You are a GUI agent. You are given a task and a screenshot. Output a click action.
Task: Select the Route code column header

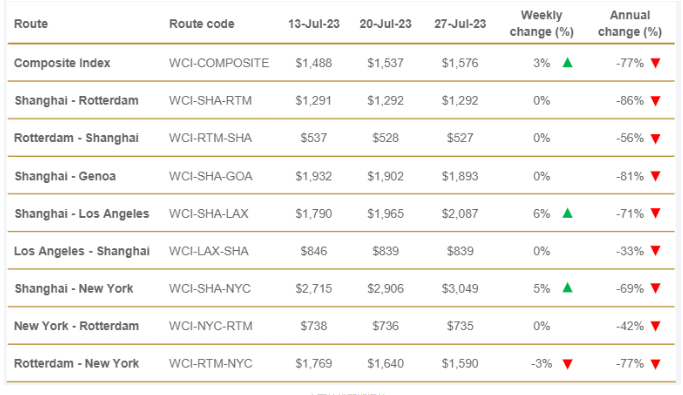point(202,24)
